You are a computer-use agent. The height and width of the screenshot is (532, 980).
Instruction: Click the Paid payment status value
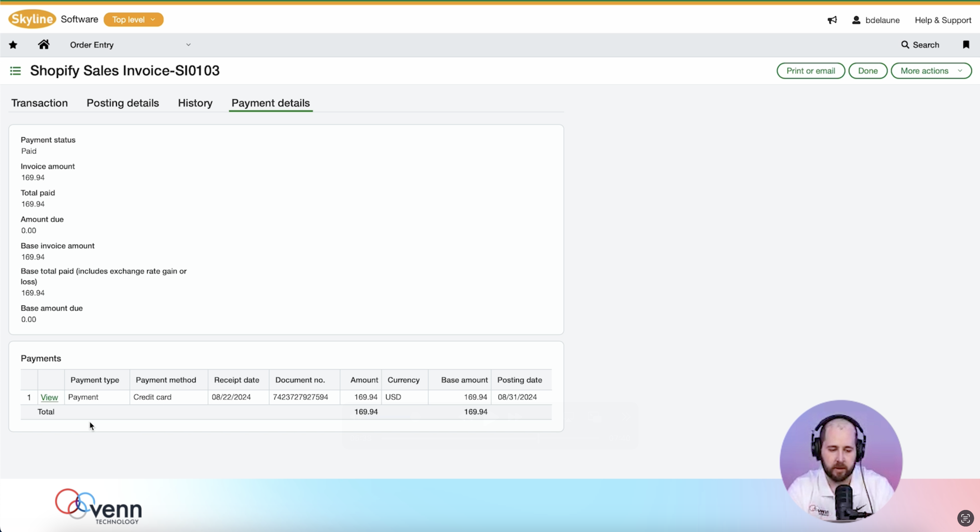[x=29, y=151]
